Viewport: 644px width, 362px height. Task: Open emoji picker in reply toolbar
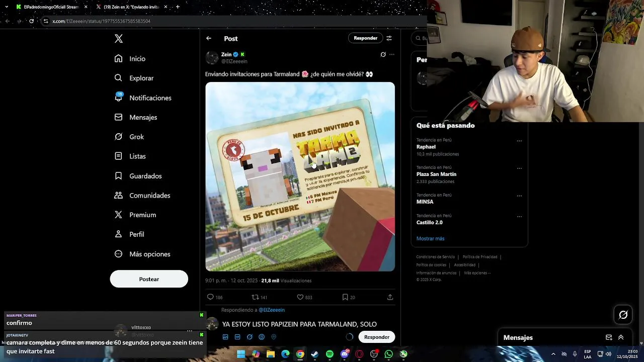coord(262,337)
